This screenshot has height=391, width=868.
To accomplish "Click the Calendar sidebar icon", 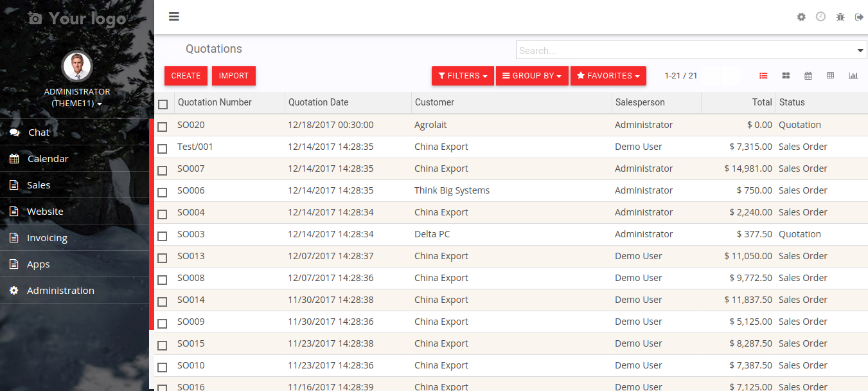I will 14,159.
